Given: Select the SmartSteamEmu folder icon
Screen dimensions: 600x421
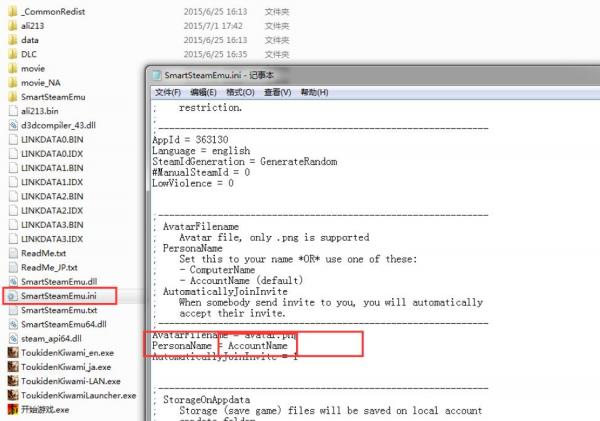Looking at the screenshot, I should (x=13, y=97).
